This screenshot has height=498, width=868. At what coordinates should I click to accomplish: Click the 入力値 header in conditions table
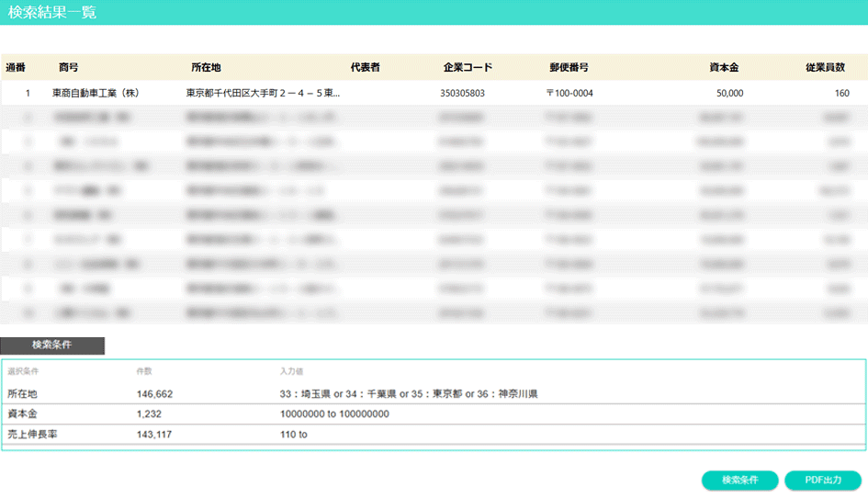(291, 371)
